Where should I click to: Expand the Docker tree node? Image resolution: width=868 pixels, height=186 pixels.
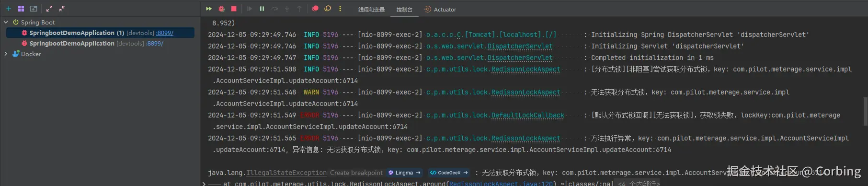(x=6, y=54)
